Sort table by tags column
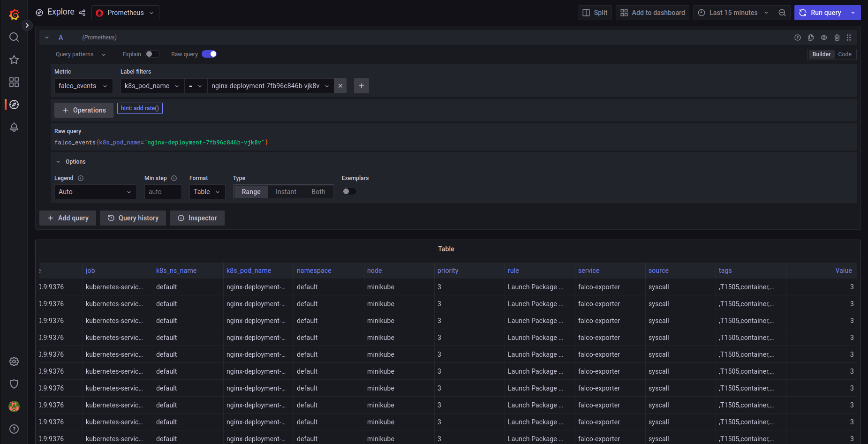Image resolution: width=868 pixels, height=444 pixels. click(725, 271)
